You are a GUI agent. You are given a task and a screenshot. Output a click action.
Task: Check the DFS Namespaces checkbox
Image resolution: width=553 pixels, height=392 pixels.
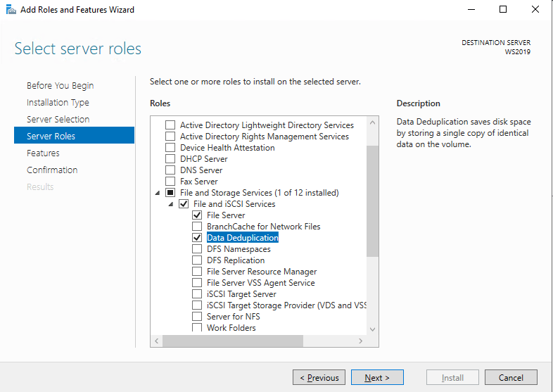click(x=197, y=249)
